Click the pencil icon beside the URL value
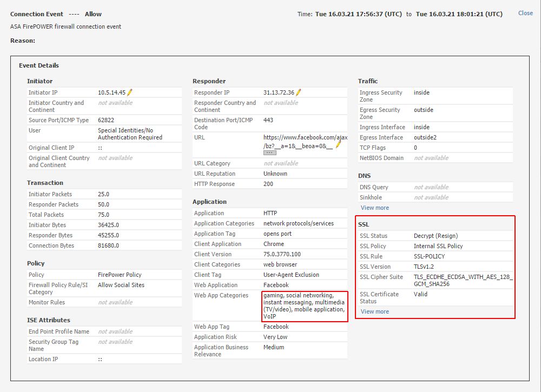 pyautogui.click(x=339, y=144)
